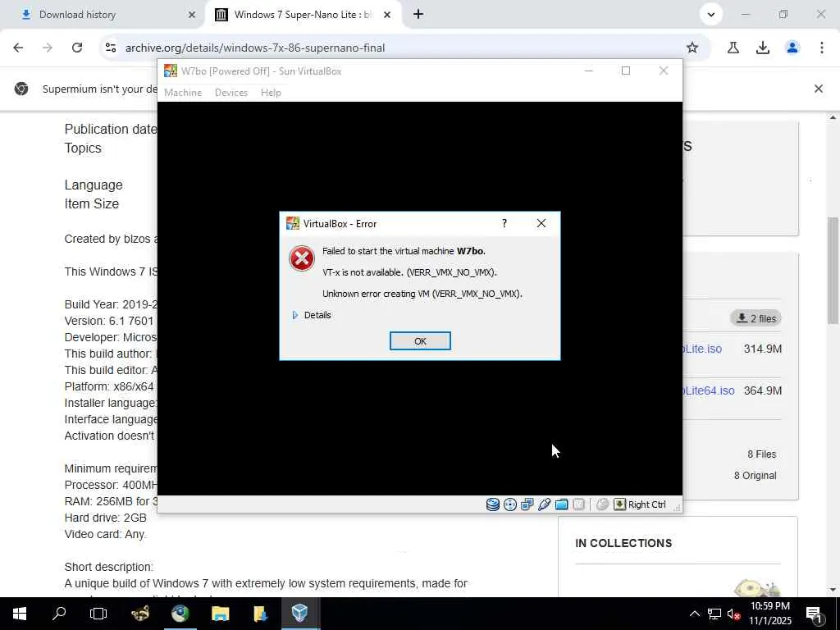The height and width of the screenshot is (630, 840).
Task: Click the greyed virtualization indicator in VirtualBox status bar
Action: [x=579, y=504]
